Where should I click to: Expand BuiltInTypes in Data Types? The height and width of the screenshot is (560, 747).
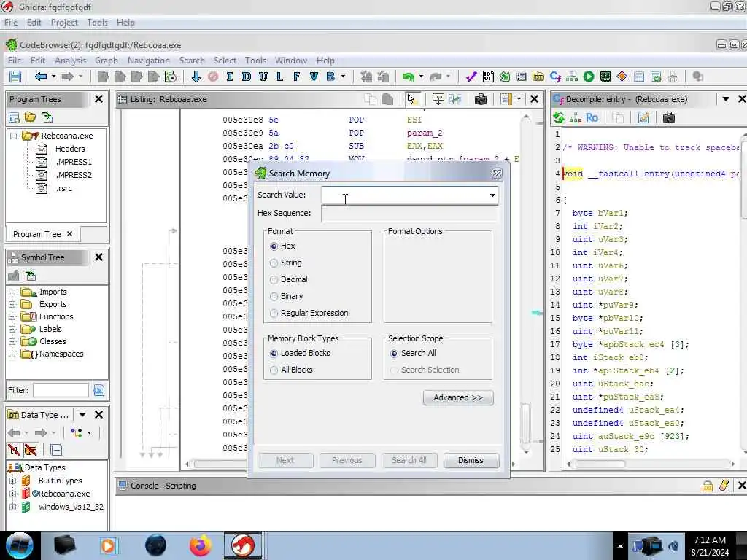(13, 481)
